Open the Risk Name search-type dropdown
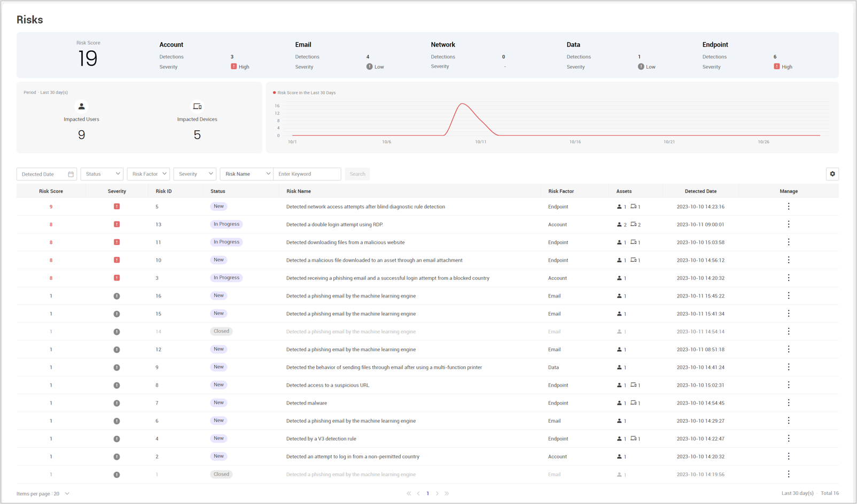The image size is (857, 504). pyautogui.click(x=247, y=174)
